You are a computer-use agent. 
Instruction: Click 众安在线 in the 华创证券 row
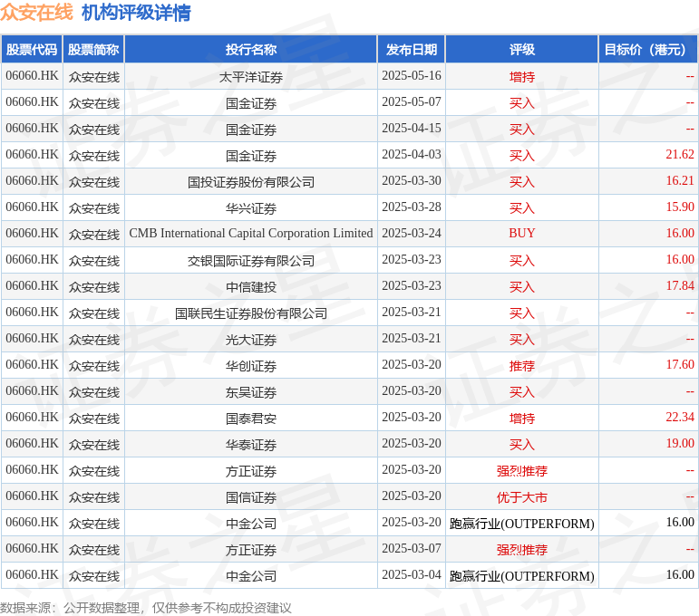(x=94, y=366)
